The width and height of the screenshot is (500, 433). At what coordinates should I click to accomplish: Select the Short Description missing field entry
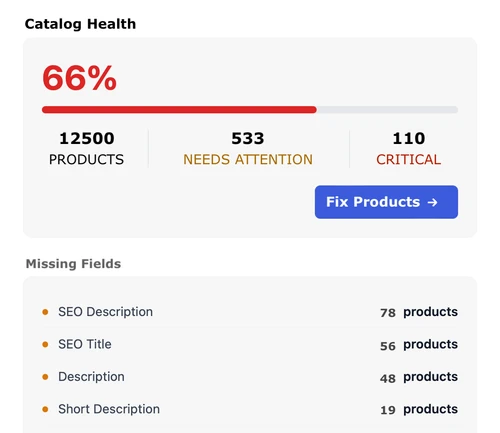point(250,409)
